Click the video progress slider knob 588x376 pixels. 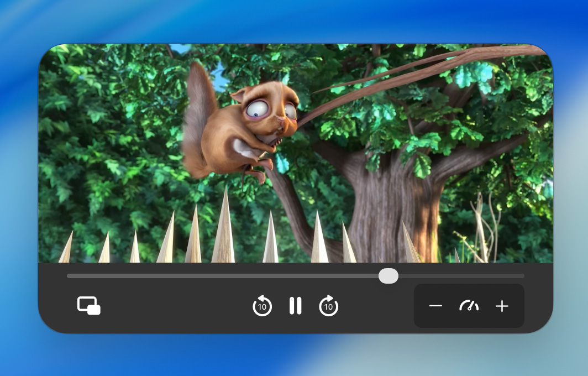[x=389, y=276]
